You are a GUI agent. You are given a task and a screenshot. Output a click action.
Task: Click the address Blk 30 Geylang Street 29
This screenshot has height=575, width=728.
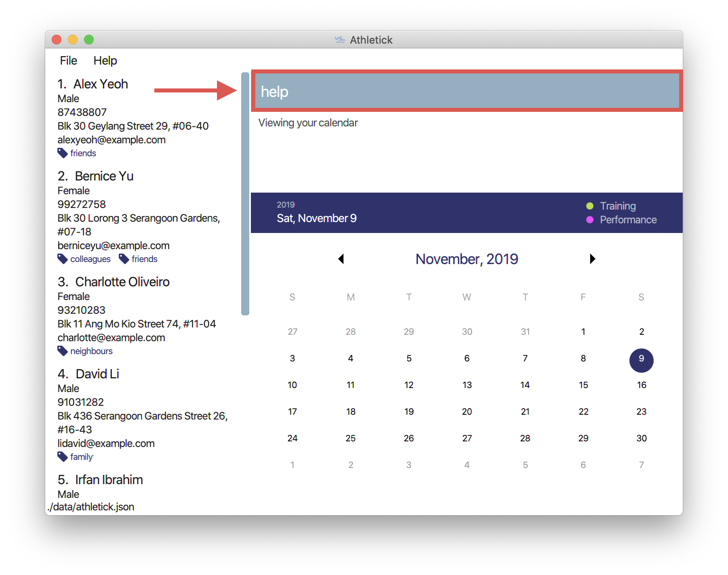(x=133, y=126)
